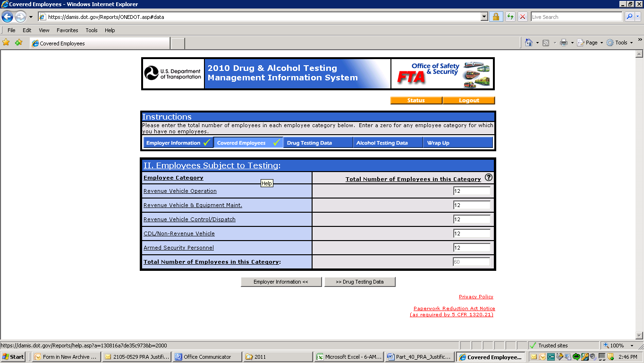Expand the Print button dropdown arrow

pos(572,43)
